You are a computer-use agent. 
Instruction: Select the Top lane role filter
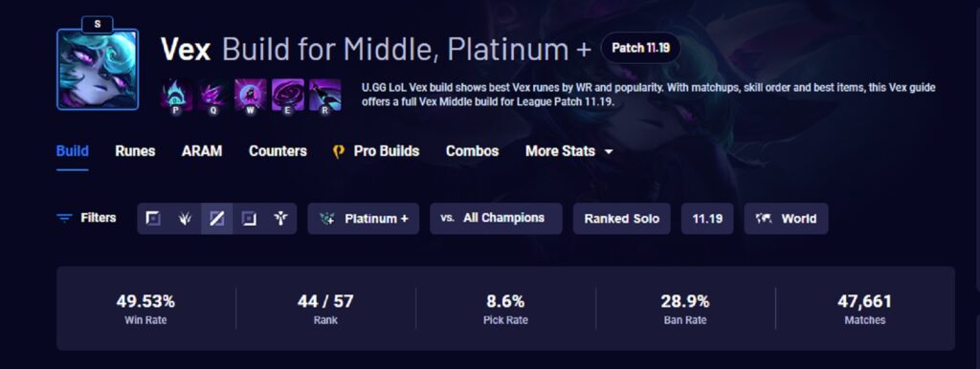tap(153, 219)
